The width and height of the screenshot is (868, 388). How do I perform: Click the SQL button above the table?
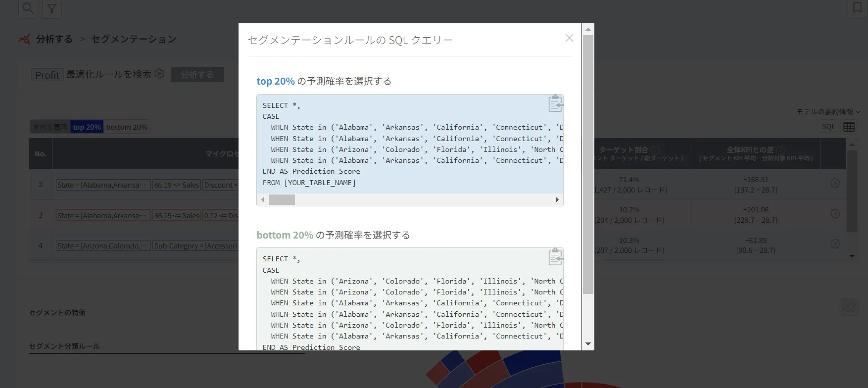(828, 127)
